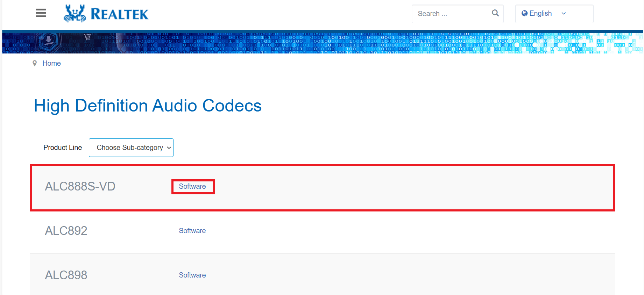Screen dimensions: 644x295
Task: Open the downloads shield icon in banner
Action: (49, 41)
